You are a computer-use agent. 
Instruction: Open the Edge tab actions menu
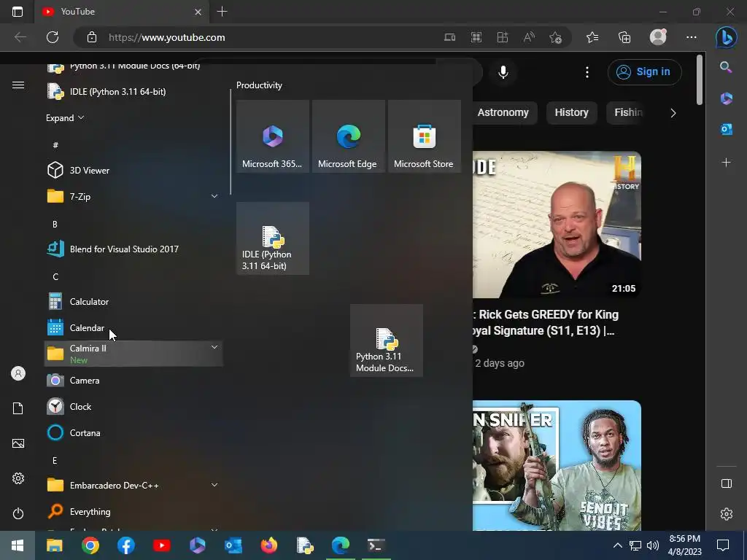[x=18, y=12]
